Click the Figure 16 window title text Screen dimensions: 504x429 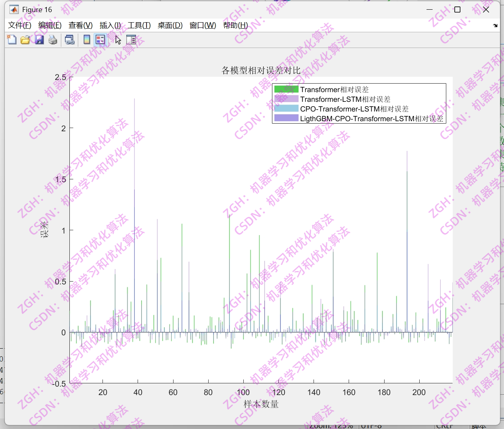[x=37, y=10]
